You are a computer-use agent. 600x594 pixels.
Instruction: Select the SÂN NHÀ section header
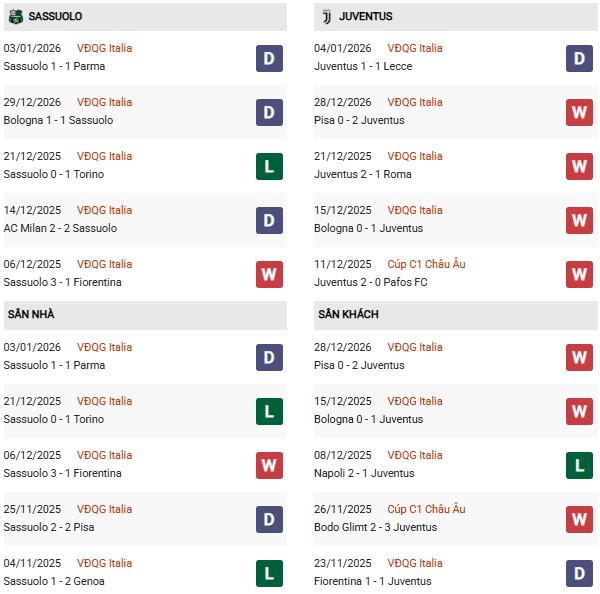(x=30, y=315)
